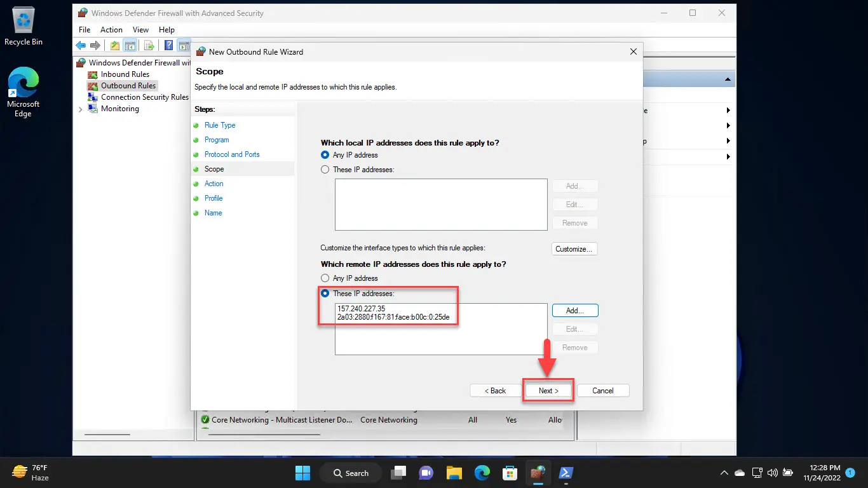
Task: Go to the Program step
Action: [x=217, y=140]
